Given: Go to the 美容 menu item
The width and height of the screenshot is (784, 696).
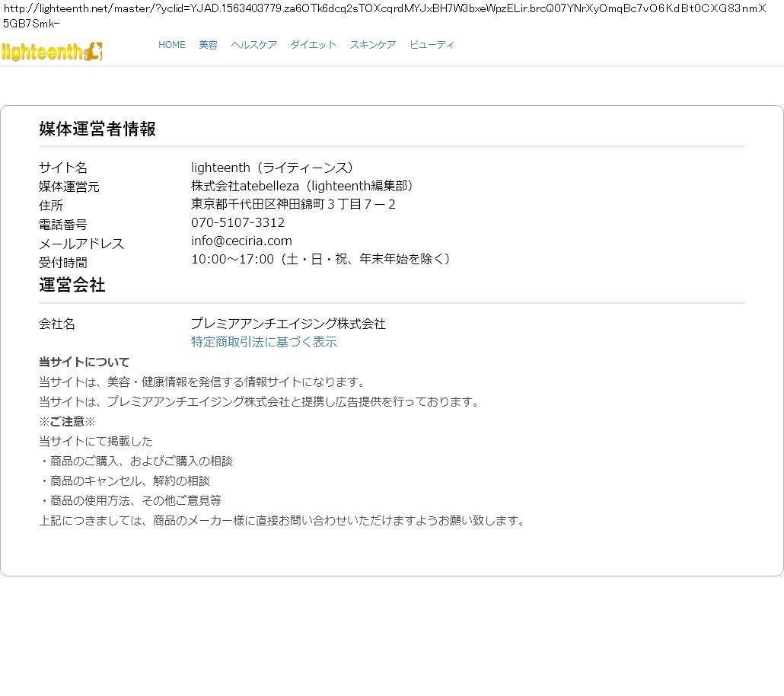Looking at the screenshot, I should click(208, 45).
